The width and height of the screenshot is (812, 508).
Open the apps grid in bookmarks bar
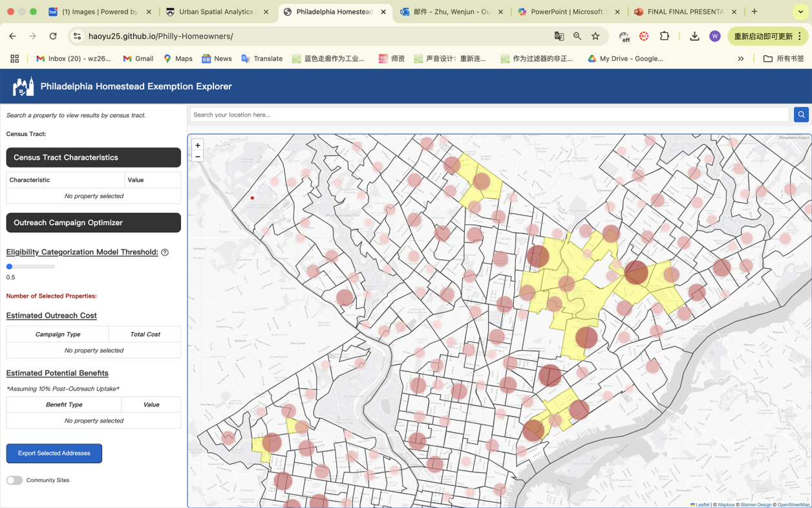[14, 58]
